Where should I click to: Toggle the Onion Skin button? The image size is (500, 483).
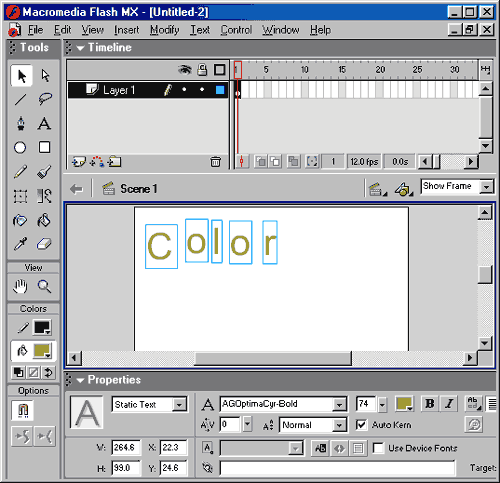(261, 162)
